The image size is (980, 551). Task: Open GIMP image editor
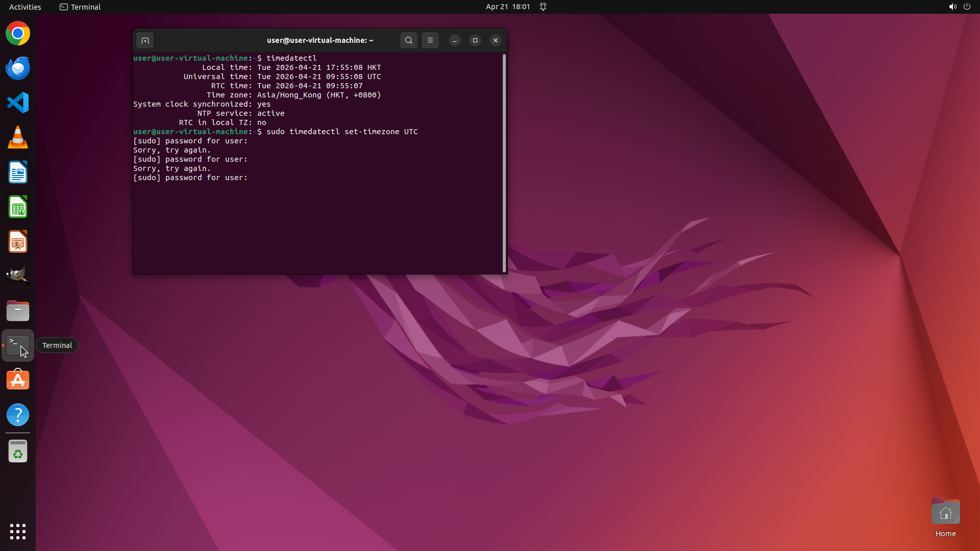18,275
